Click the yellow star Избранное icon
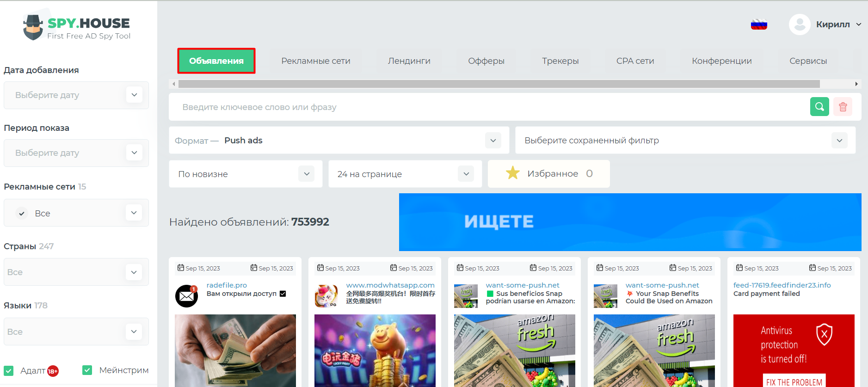The image size is (868, 387). click(512, 173)
